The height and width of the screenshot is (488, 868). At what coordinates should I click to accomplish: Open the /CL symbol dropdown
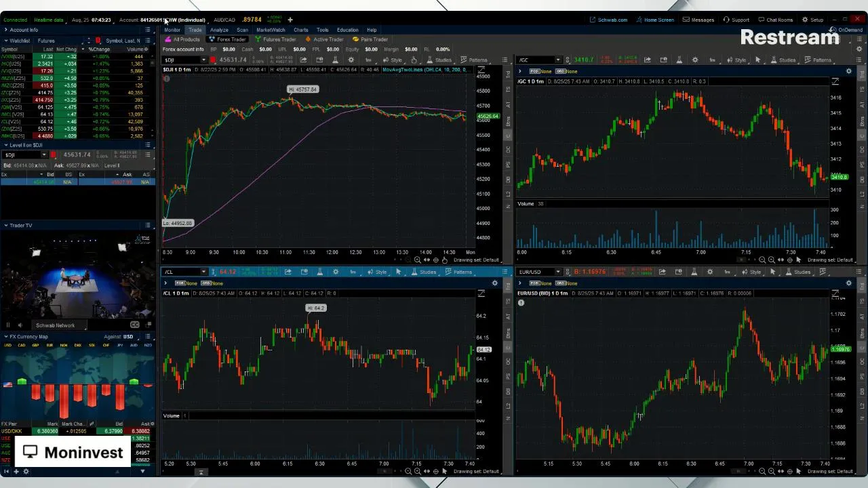(x=203, y=272)
